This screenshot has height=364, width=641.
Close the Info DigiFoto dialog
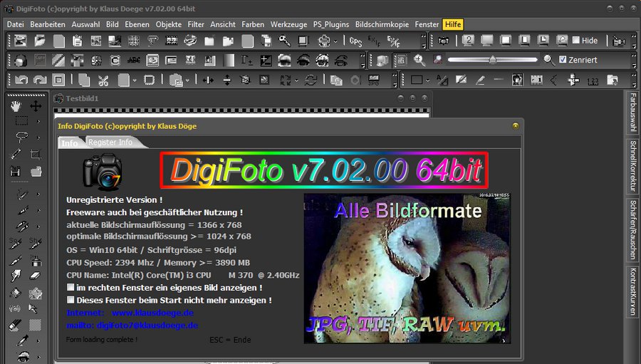coord(515,126)
